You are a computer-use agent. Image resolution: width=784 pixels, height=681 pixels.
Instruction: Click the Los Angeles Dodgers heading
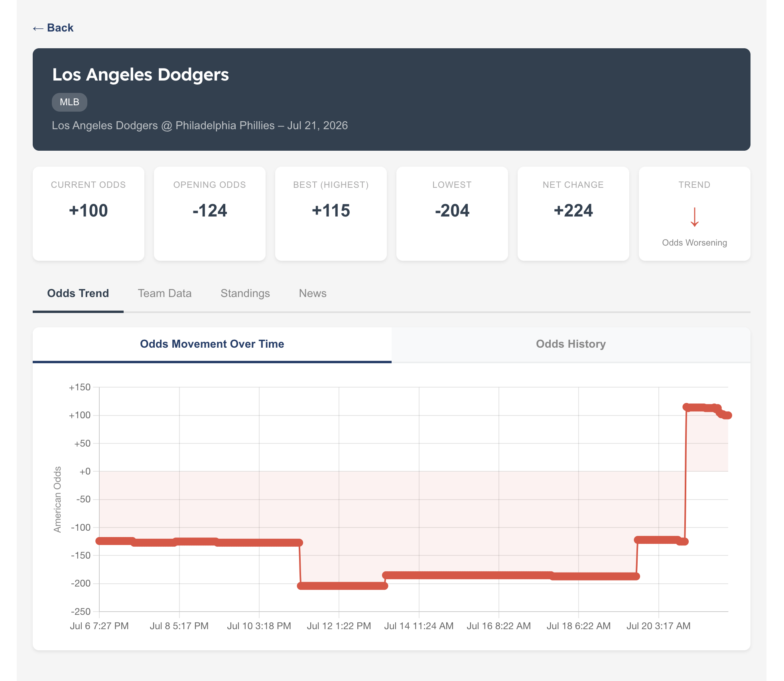coord(141,75)
